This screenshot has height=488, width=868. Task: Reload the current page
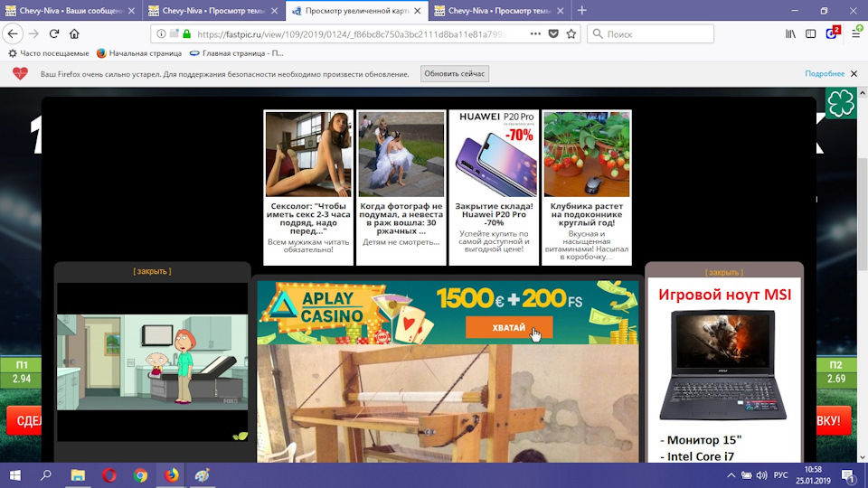[x=53, y=33]
